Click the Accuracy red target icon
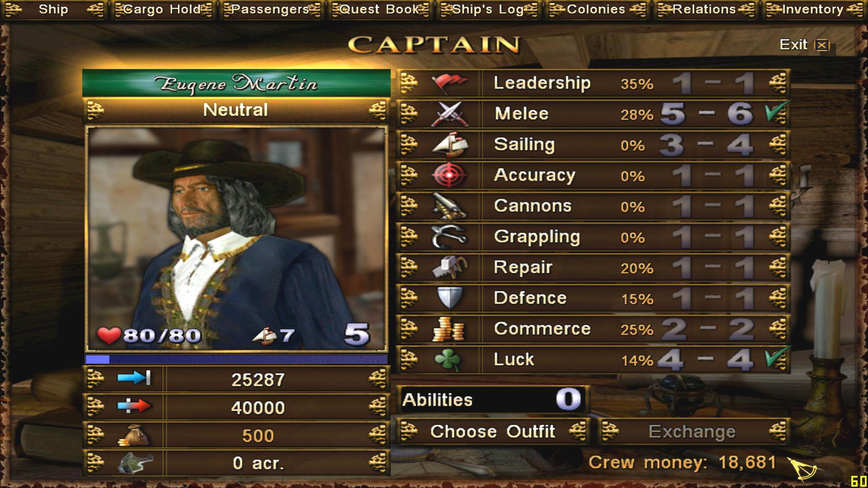Image resolution: width=868 pixels, height=488 pixels. (x=449, y=175)
